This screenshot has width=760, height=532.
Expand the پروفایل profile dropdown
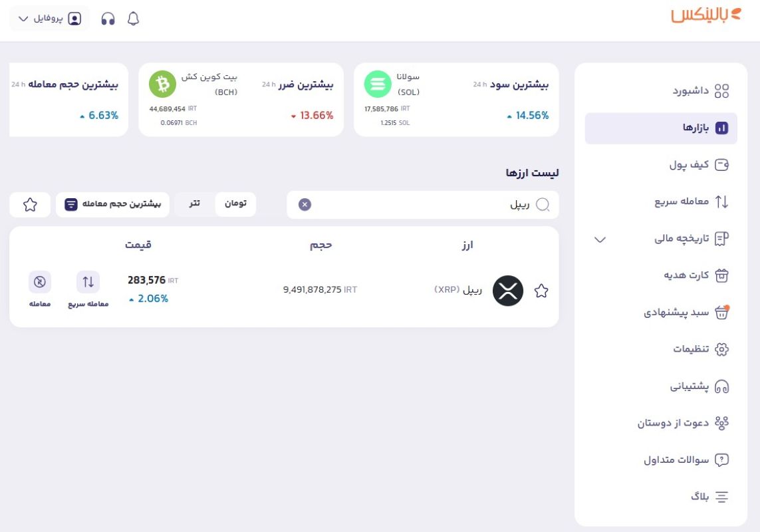click(49, 19)
